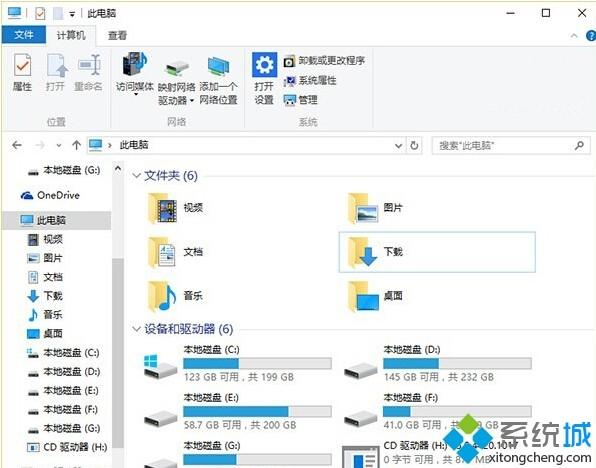
Task: Click the 访问媒体 ribbon icon
Action: tap(135, 63)
